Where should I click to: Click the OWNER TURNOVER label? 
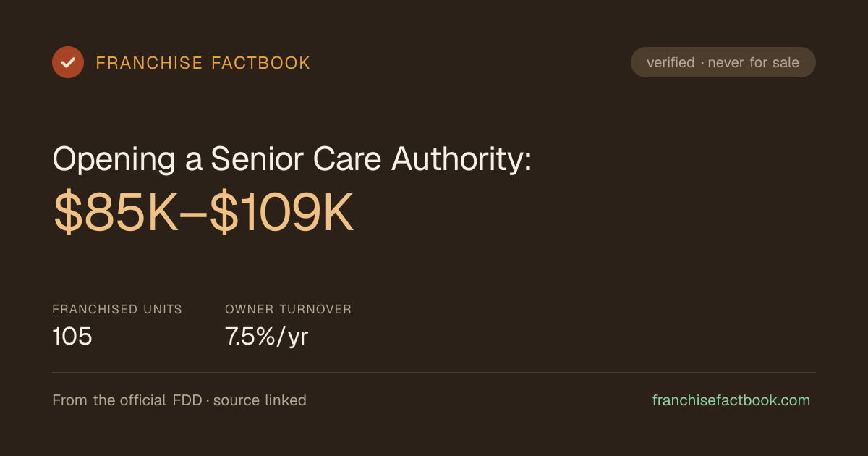(x=289, y=309)
